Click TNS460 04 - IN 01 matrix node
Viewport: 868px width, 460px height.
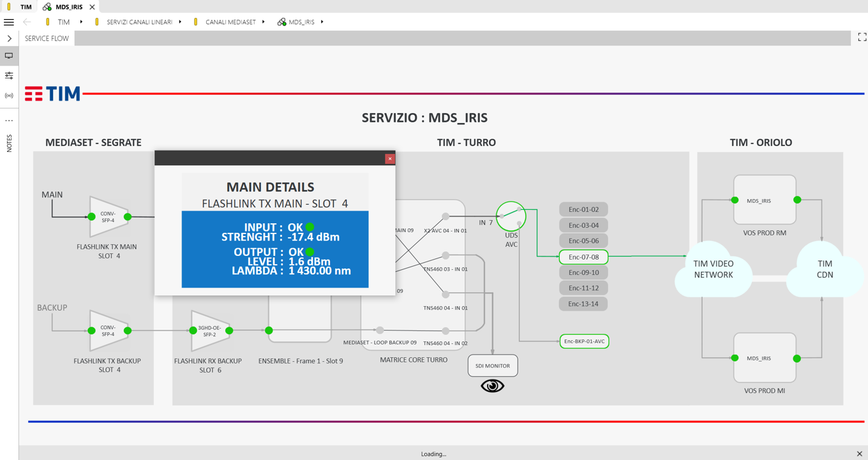[445, 294]
